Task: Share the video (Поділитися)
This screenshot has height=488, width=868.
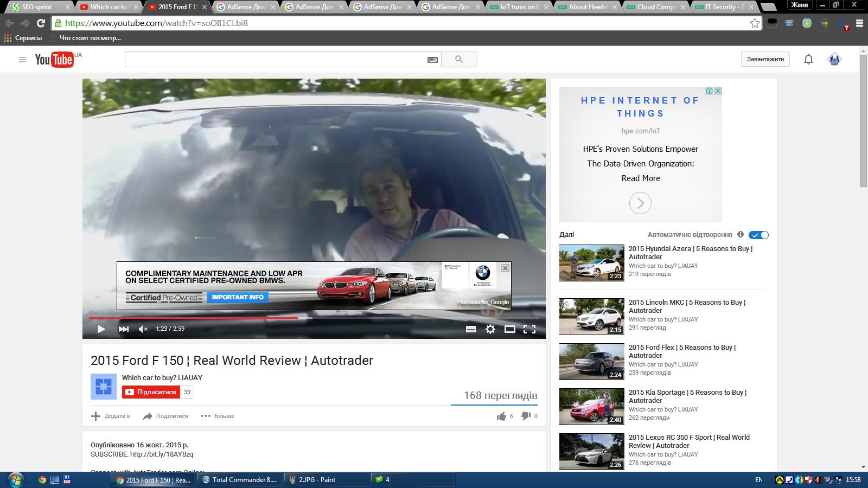Action: click(x=165, y=416)
